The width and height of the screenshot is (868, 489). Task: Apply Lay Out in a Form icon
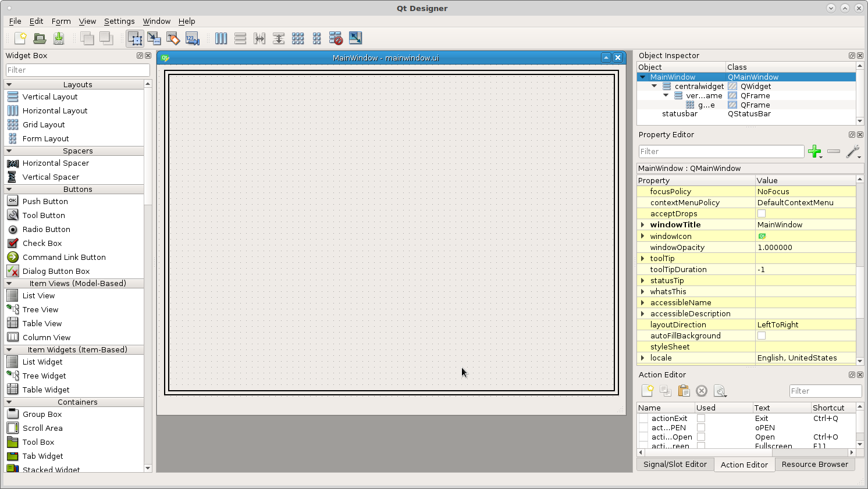pyautogui.click(x=317, y=38)
